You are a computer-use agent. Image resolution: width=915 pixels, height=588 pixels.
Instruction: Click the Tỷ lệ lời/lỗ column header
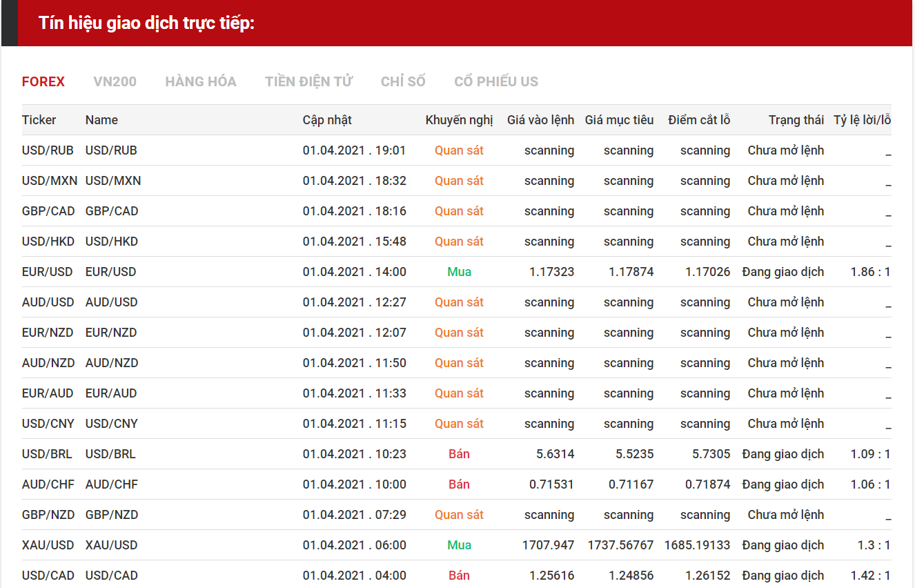(x=863, y=120)
